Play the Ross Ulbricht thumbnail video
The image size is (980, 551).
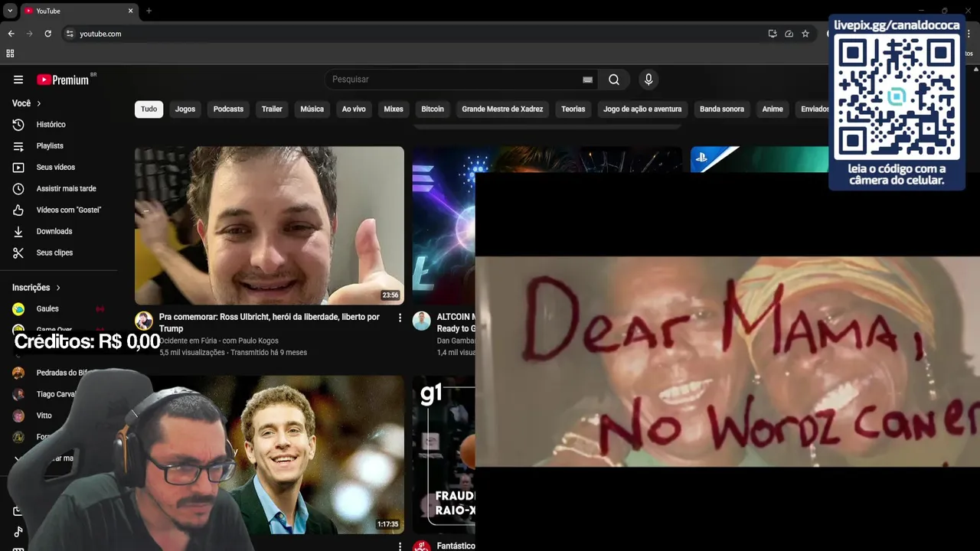269,226
